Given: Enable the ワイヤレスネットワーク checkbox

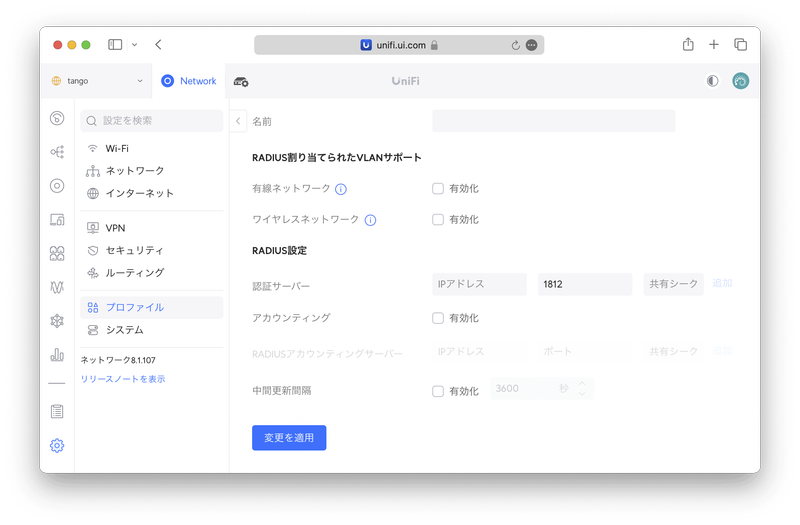Looking at the screenshot, I should click(438, 219).
